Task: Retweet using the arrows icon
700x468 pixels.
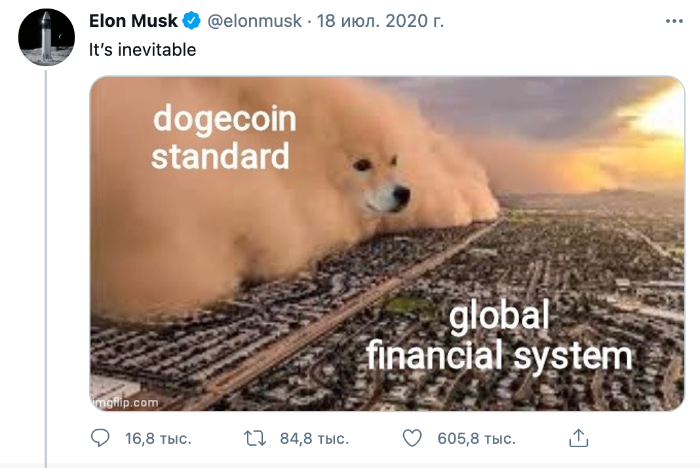Action: pos(255,439)
